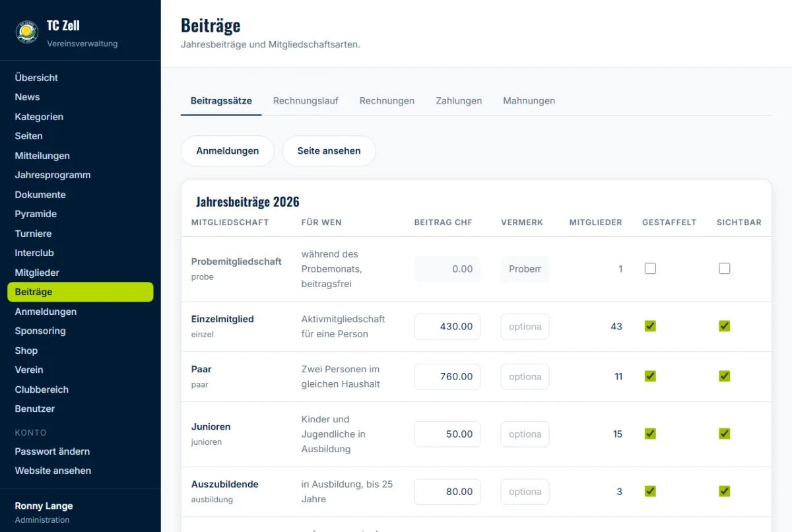
Task: Click the Junioren row name
Action: 211,426
